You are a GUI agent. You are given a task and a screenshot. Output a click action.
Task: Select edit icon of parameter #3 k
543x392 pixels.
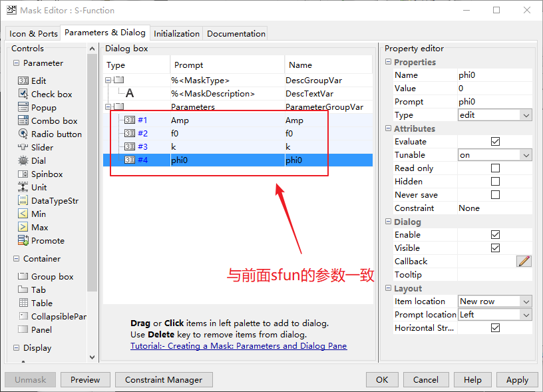(130, 147)
